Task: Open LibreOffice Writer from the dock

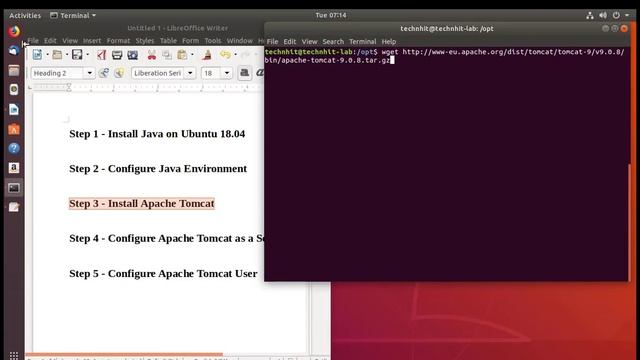Action: point(14,109)
